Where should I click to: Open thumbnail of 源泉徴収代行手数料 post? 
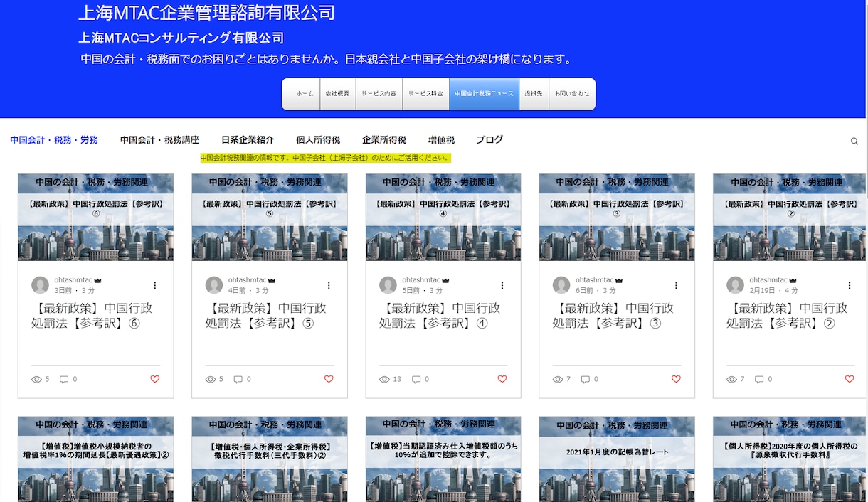[x=790, y=459]
